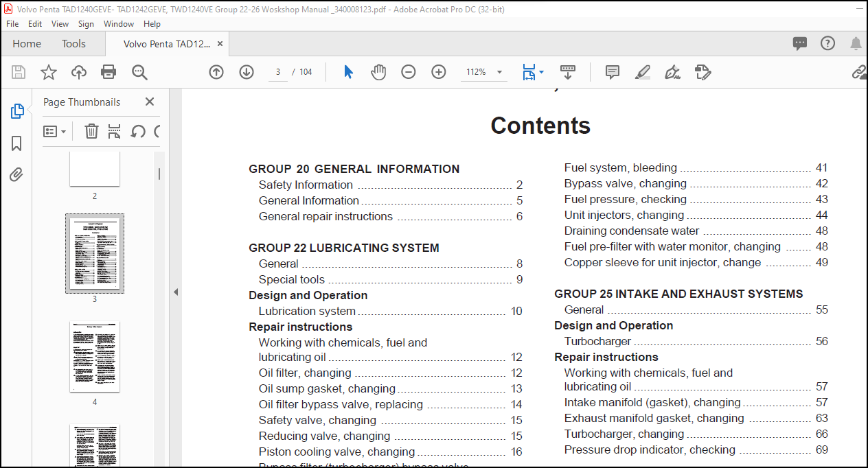Open the thumbnails options dropdown

[54, 131]
